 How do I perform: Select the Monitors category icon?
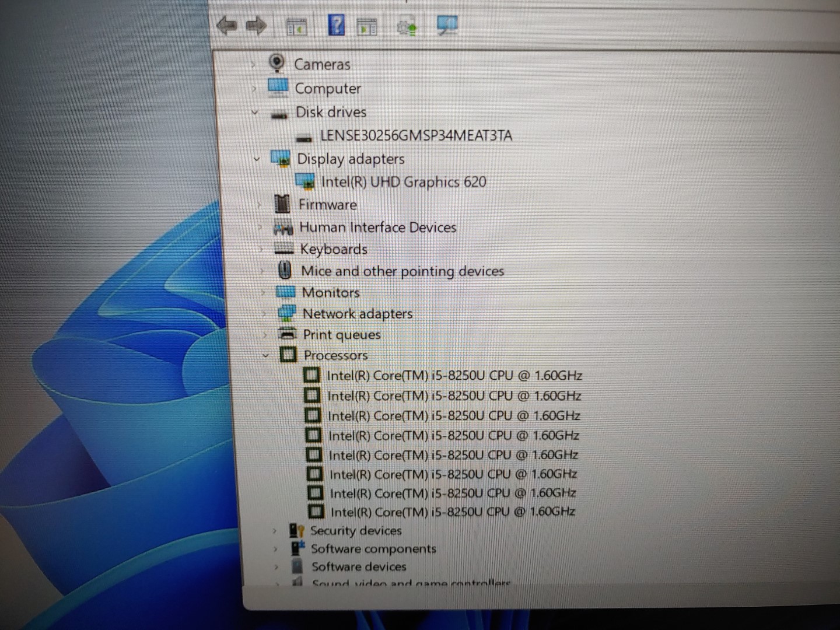point(286,292)
